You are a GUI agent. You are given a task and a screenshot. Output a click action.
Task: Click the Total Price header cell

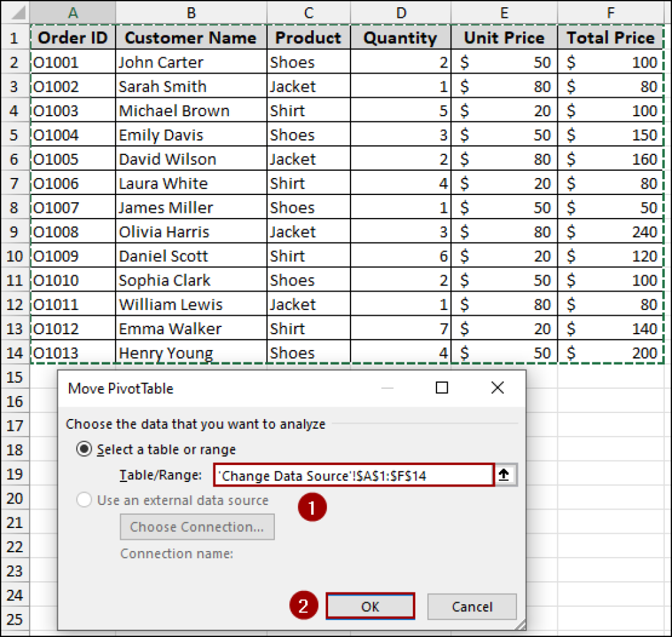pyautogui.click(x=610, y=37)
